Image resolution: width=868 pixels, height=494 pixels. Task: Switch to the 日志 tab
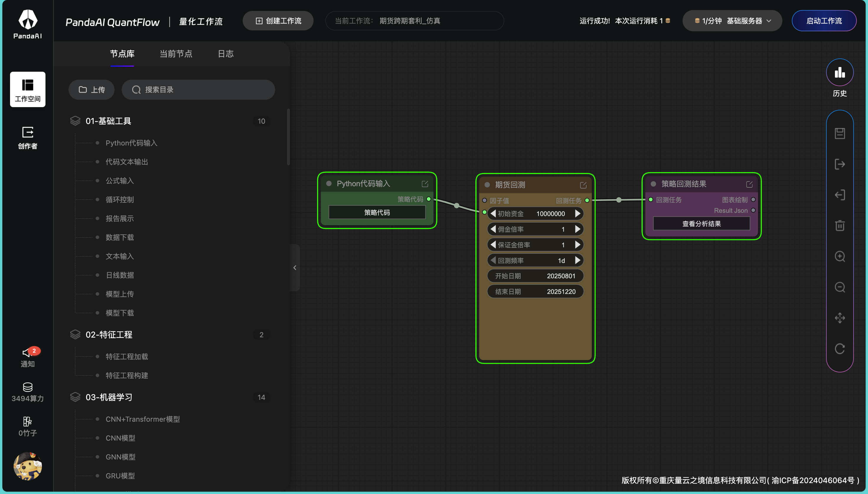click(x=226, y=54)
